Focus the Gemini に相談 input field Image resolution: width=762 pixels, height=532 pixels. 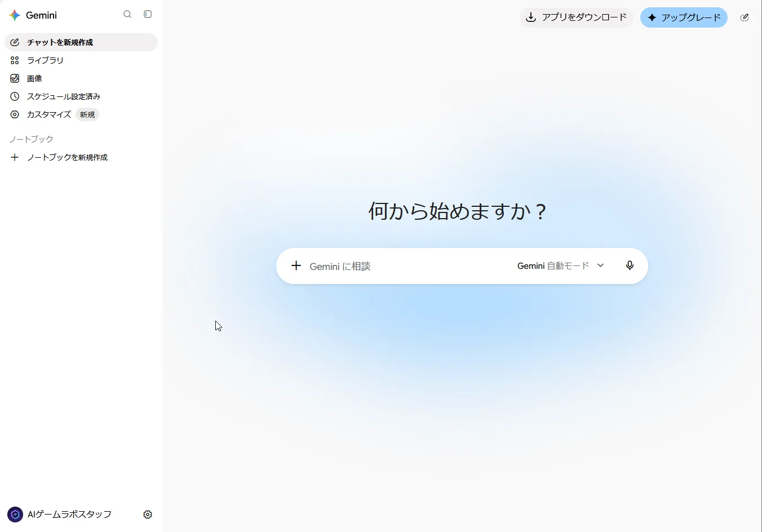(409, 266)
